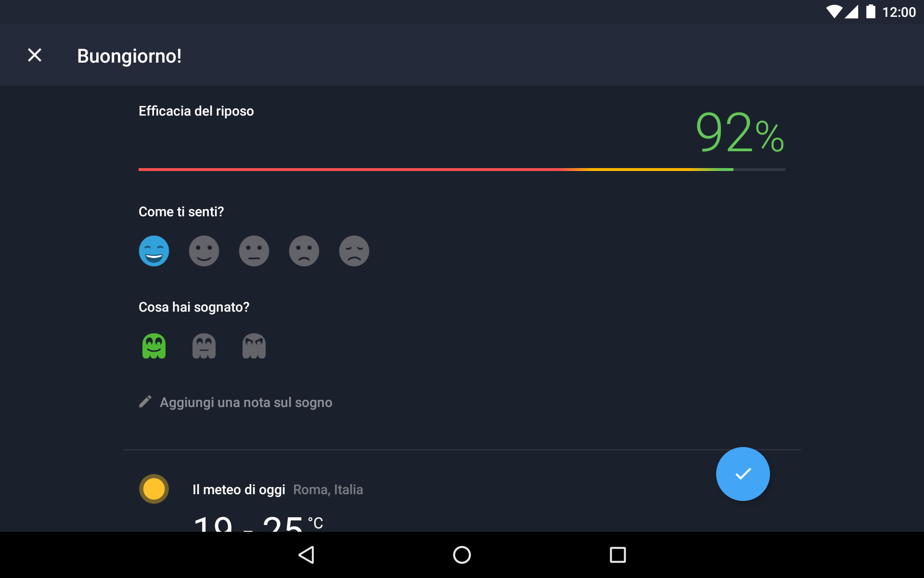
Task: Choose the sad tired face mood
Action: tap(354, 251)
